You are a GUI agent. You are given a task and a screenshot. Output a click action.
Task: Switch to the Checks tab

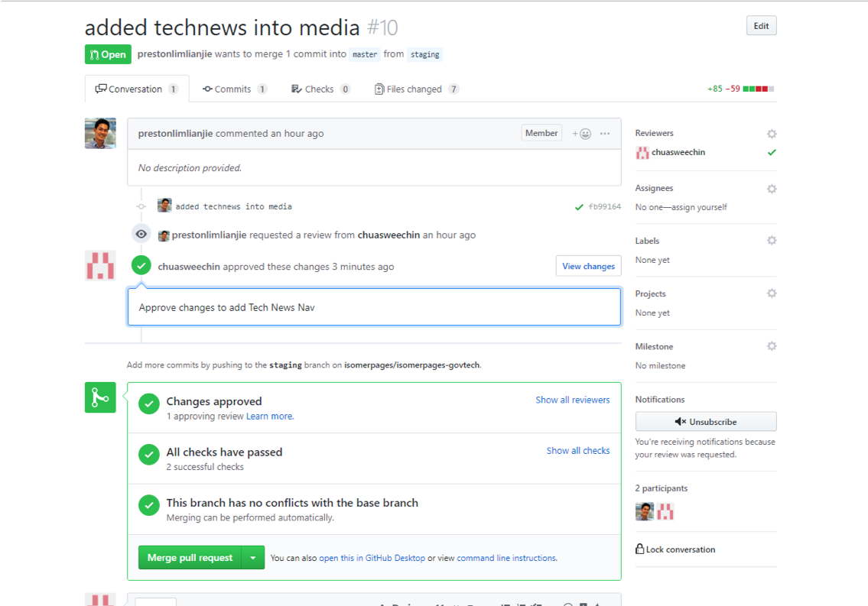320,89
